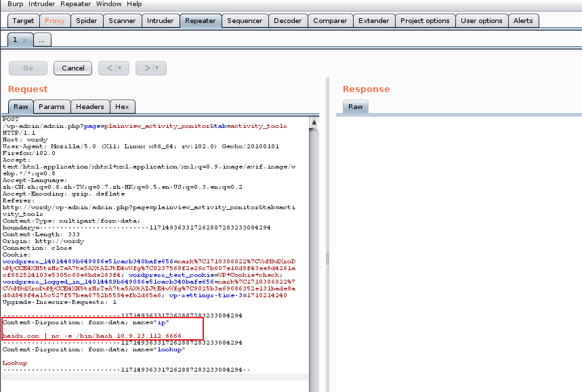Screen dimensions: 582x392
Task: Select the Repeater tab
Action: [201, 21]
